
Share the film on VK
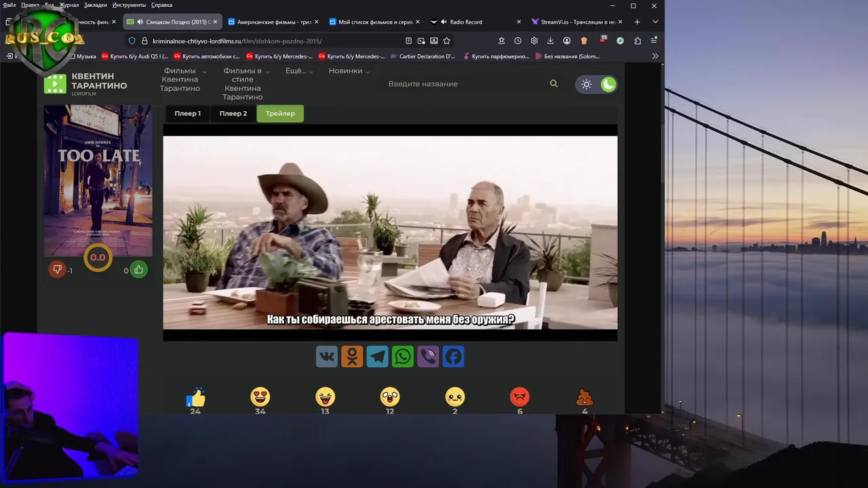point(327,357)
